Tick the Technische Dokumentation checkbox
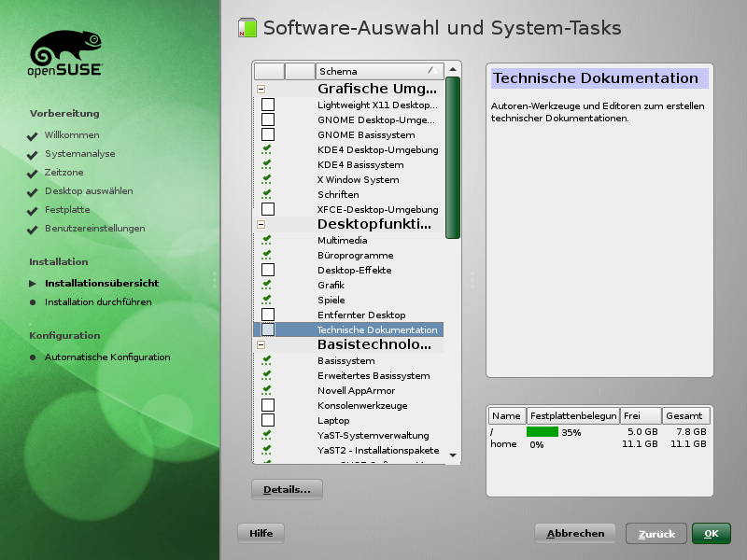Viewport: 747px width, 560px height. tap(268, 329)
